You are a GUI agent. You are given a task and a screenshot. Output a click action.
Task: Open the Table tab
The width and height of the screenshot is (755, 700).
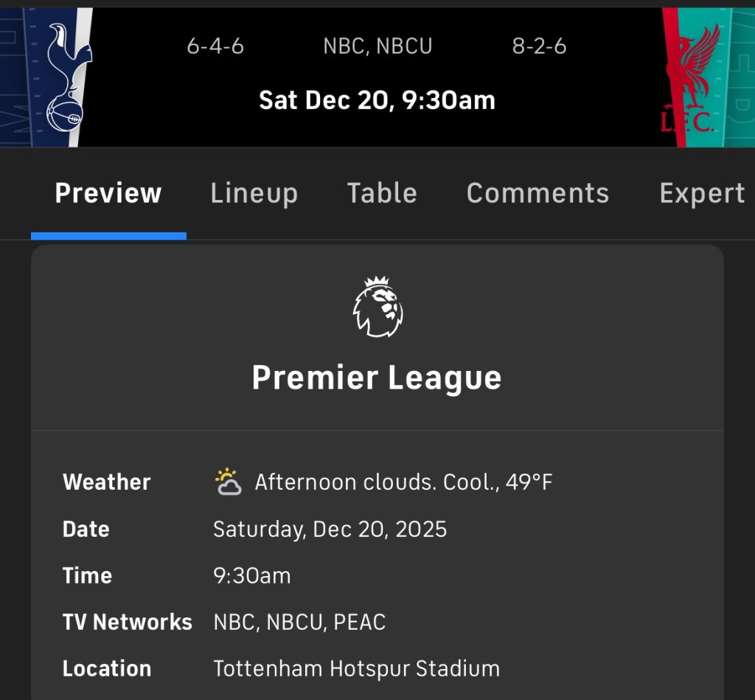[x=382, y=193]
